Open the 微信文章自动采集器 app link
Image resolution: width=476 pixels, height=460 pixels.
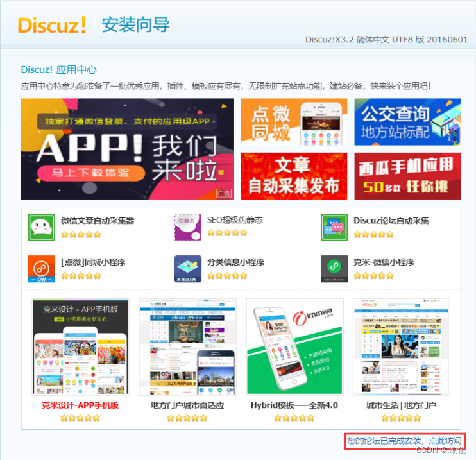click(98, 221)
